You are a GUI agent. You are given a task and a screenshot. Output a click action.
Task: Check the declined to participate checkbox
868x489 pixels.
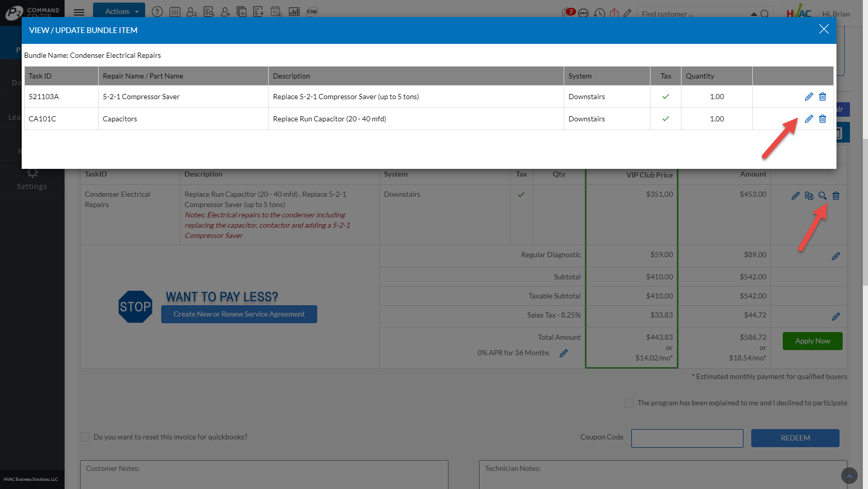pos(629,403)
